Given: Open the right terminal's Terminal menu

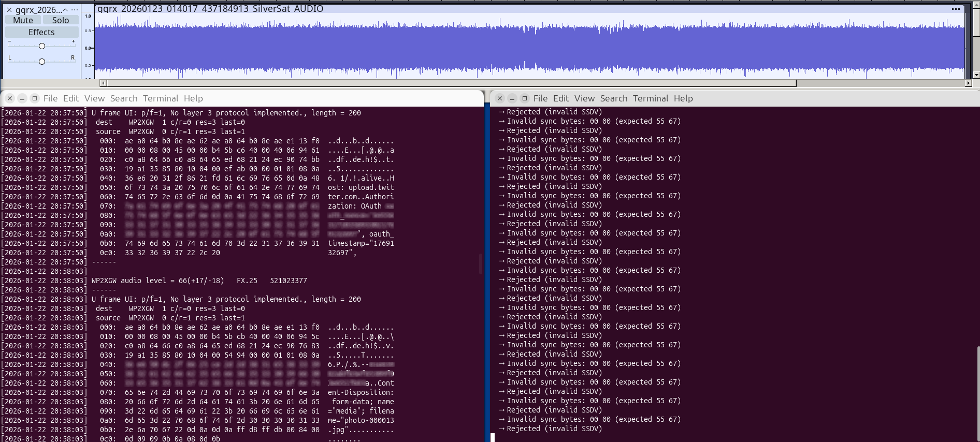Looking at the screenshot, I should click(x=651, y=98).
